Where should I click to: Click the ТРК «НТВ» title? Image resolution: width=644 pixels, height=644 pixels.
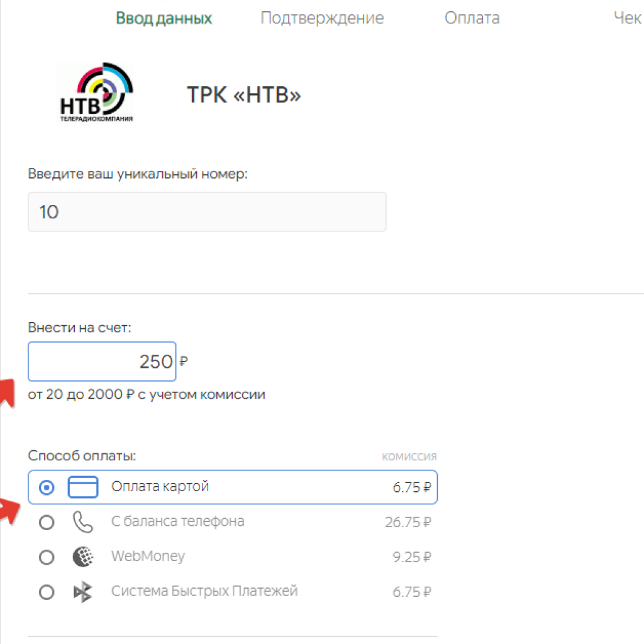(x=244, y=95)
